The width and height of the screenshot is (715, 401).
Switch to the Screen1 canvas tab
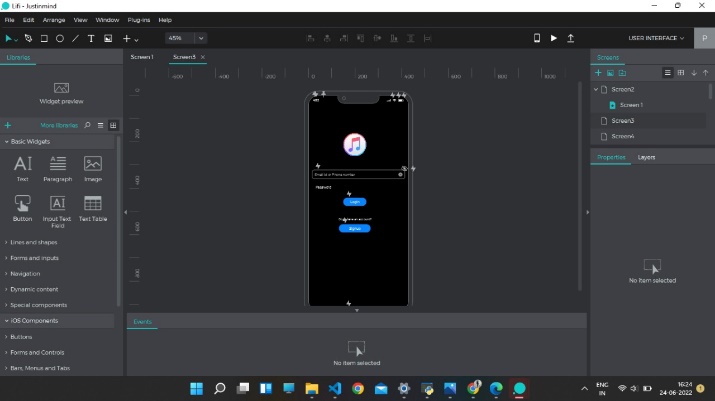point(142,57)
